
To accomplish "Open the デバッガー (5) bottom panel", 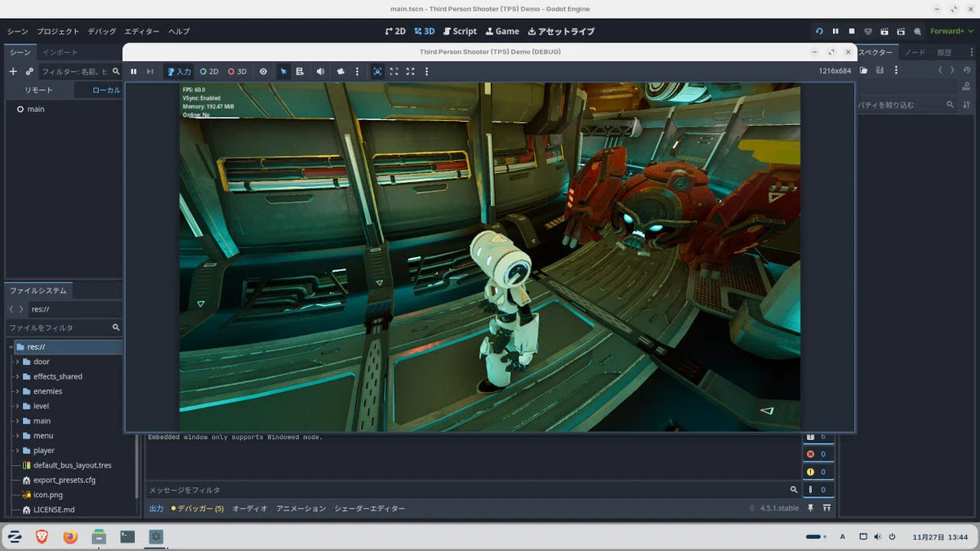I will [197, 509].
